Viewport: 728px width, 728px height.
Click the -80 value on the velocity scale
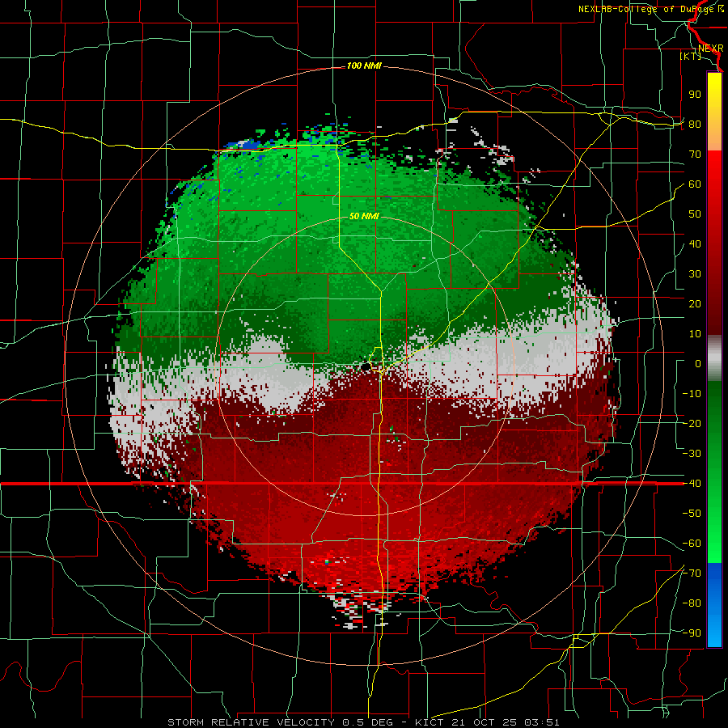click(x=692, y=603)
